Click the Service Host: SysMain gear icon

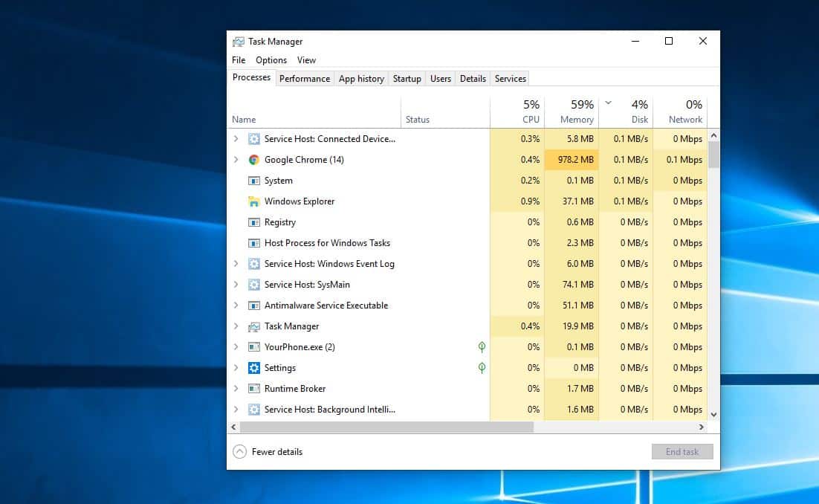coord(254,285)
